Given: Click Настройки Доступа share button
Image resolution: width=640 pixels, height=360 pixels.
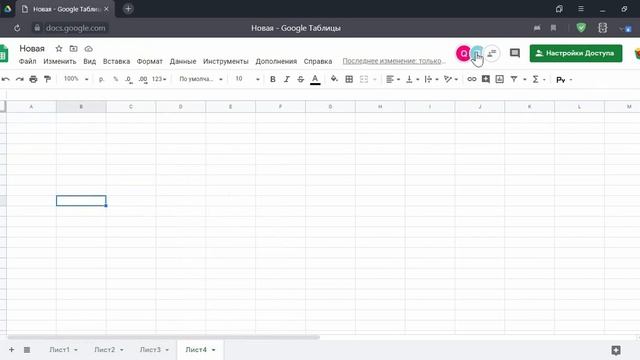Looking at the screenshot, I should (x=576, y=53).
